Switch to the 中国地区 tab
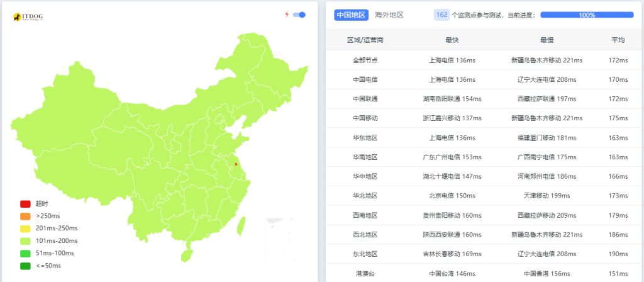 click(x=351, y=14)
